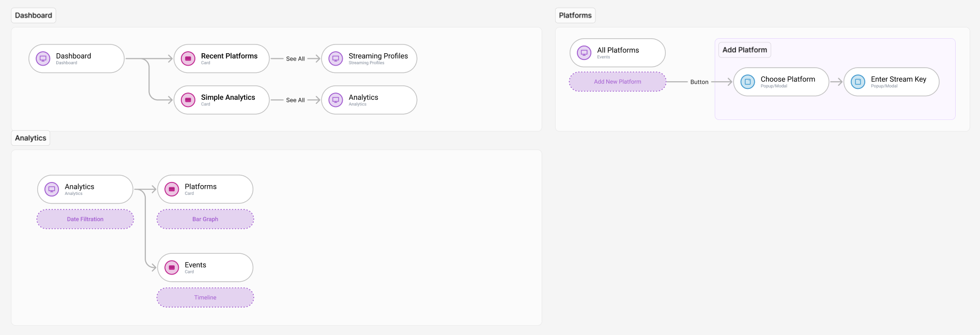Image resolution: width=980 pixels, height=335 pixels.
Task: Click the See All label after Recent Platforms
Action: pyautogui.click(x=295, y=59)
